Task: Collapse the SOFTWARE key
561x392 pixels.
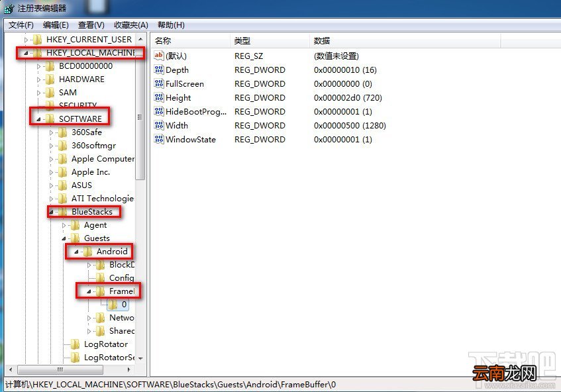Action: tap(38, 119)
